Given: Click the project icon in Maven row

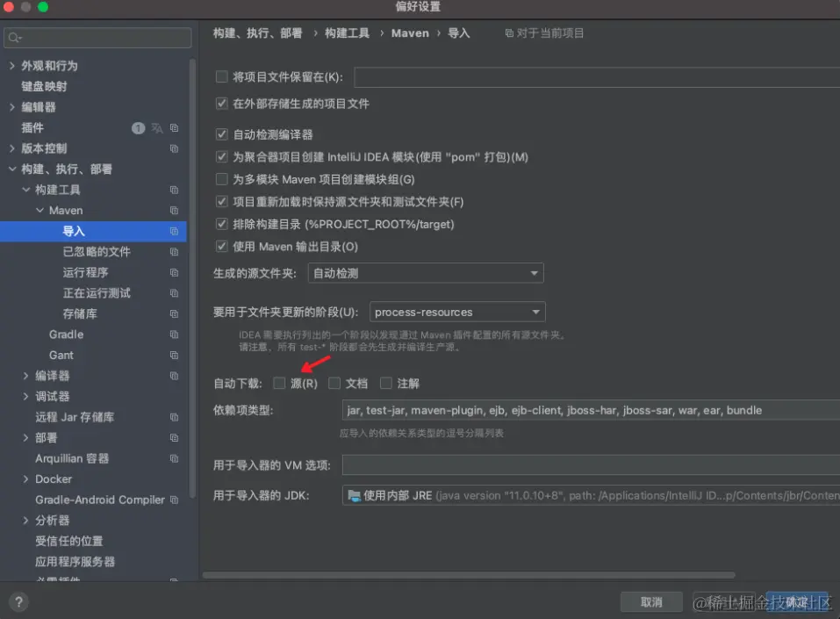Looking at the screenshot, I should point(174,211).
